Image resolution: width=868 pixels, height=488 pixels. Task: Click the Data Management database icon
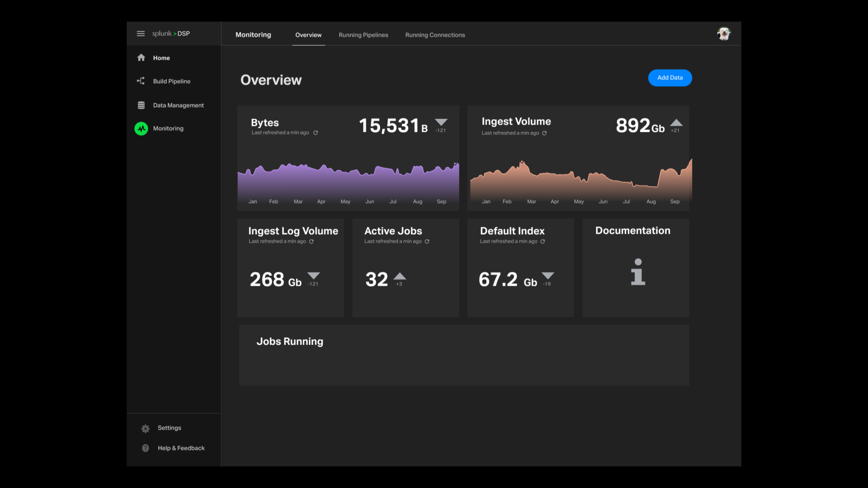pos(141,105)
